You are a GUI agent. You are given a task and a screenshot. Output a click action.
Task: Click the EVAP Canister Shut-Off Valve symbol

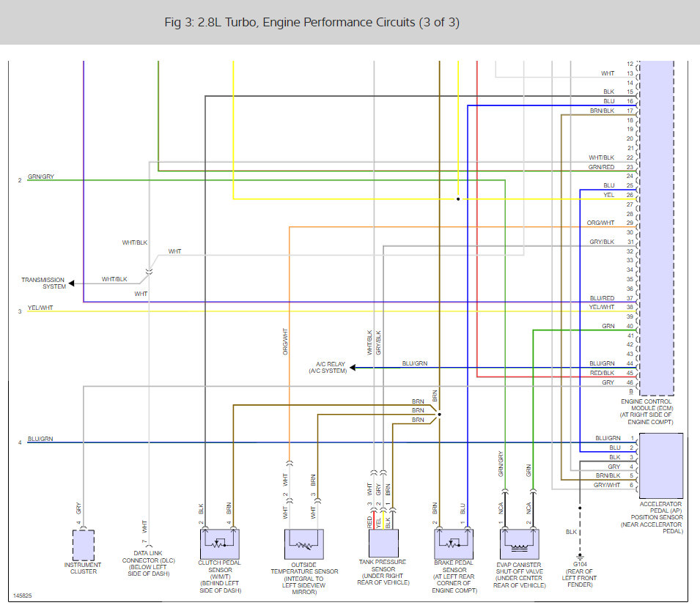[519, 544]
